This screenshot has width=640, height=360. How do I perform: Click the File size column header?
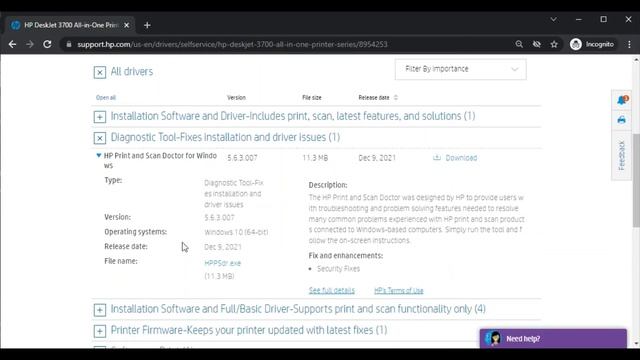coord(311,98)
